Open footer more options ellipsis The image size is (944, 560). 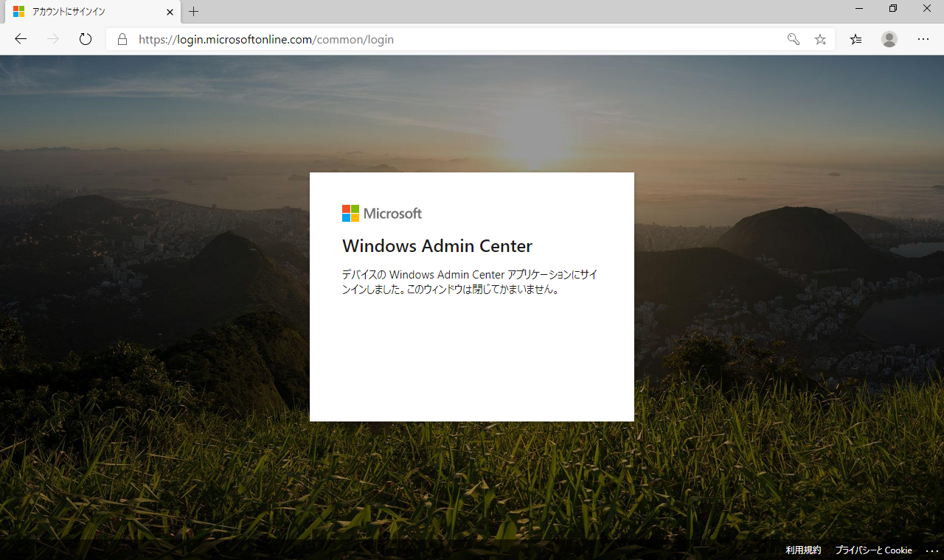pos(932,550)
